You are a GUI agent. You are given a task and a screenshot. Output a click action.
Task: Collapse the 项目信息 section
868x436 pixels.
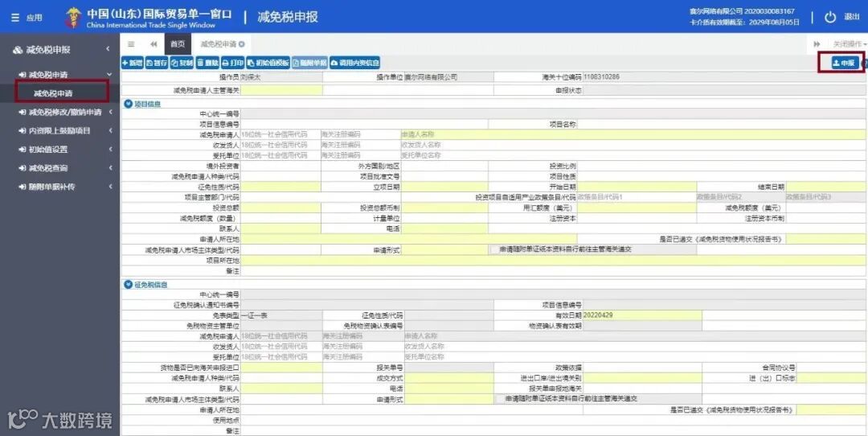pyautogui.click(x=129, y=104)
